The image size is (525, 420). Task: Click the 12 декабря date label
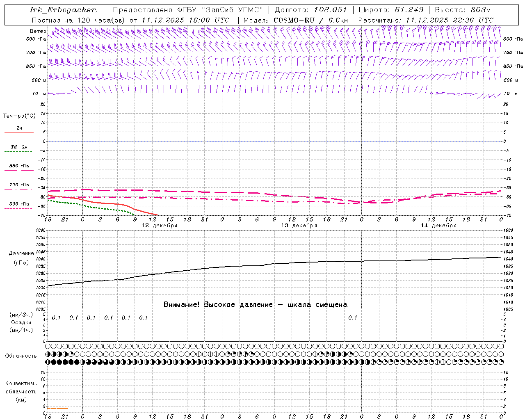pos(159,226)
